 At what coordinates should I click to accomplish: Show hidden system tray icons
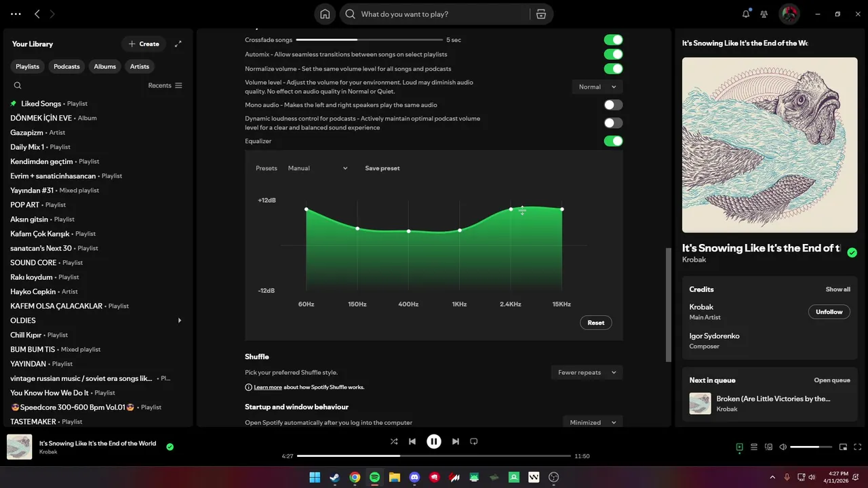point(772,477)
